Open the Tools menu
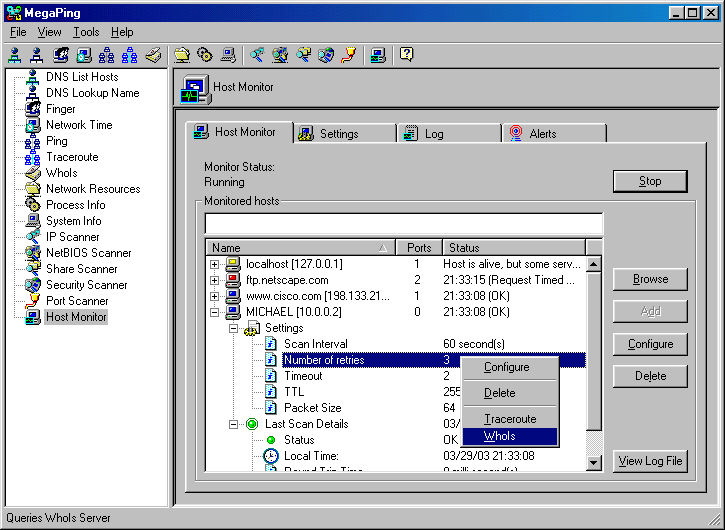This screenshot has width=725, height=530. tap(86, 32)
